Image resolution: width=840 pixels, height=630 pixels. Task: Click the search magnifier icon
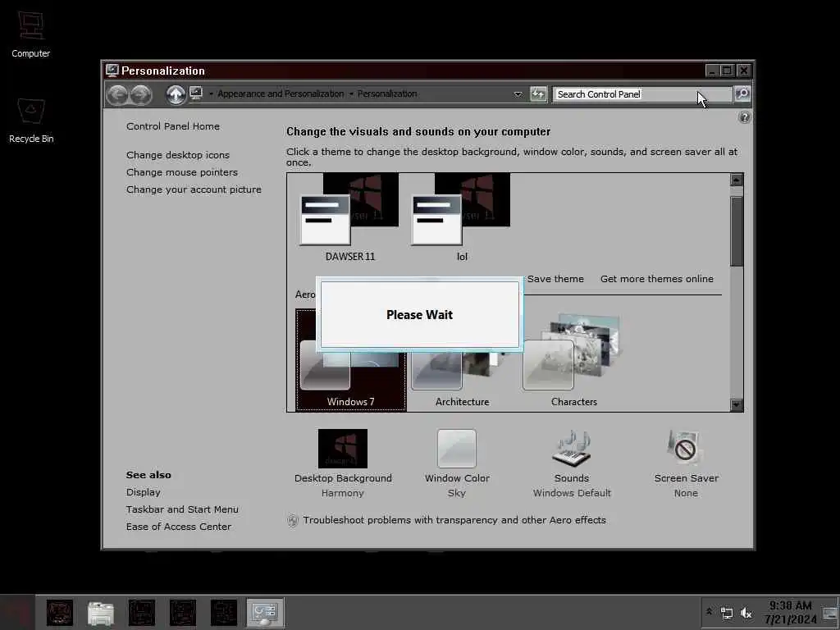(x=742, y=94)
